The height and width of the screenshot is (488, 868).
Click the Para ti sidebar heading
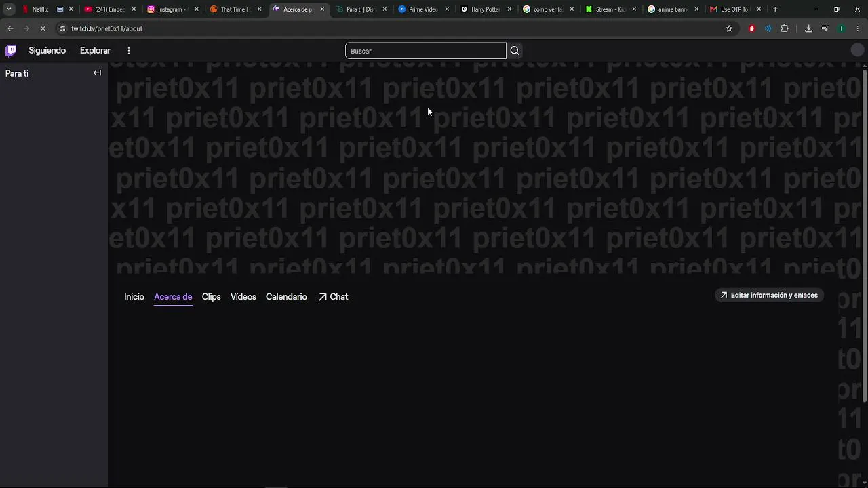[17, 73]
